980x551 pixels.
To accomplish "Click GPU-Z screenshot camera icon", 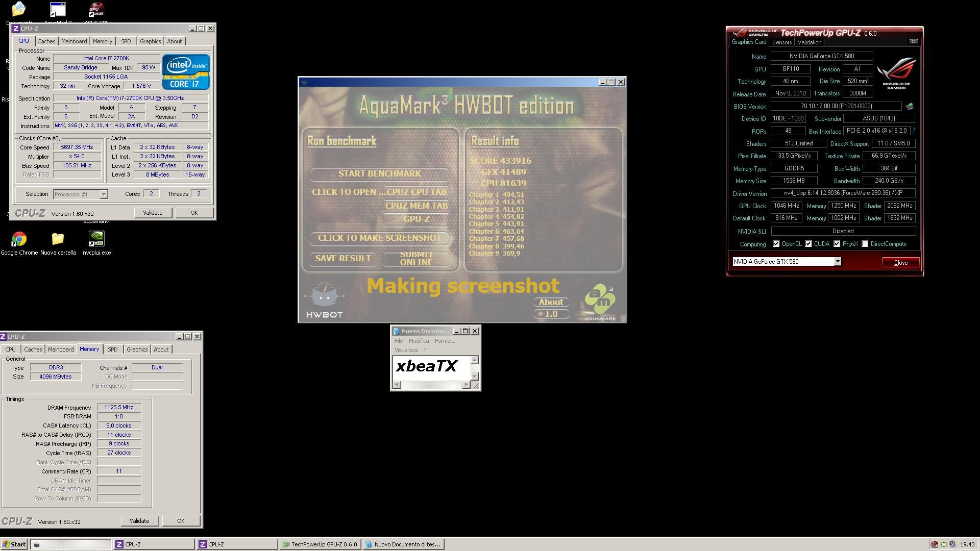I will point(914,41).
